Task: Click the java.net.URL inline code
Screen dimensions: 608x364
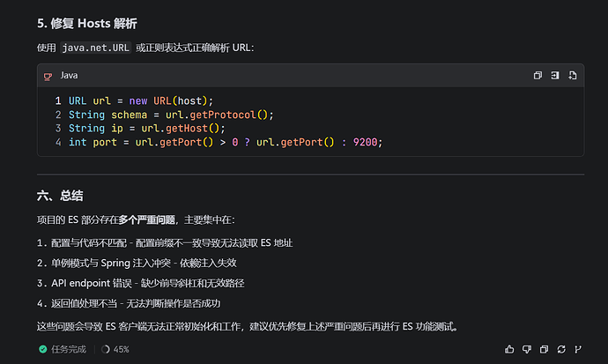Action: (95, 48)
